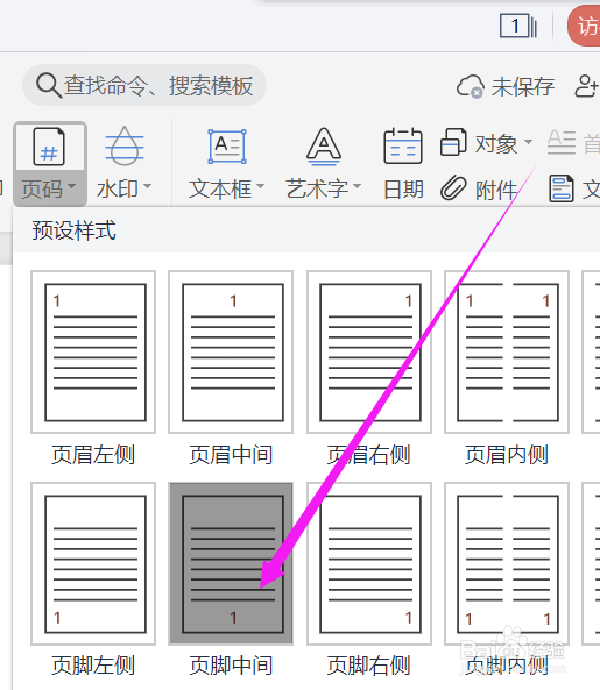Screen dimensions: 600x690
Task: Click the 水印 watermark icon
Action: [125, 146]
